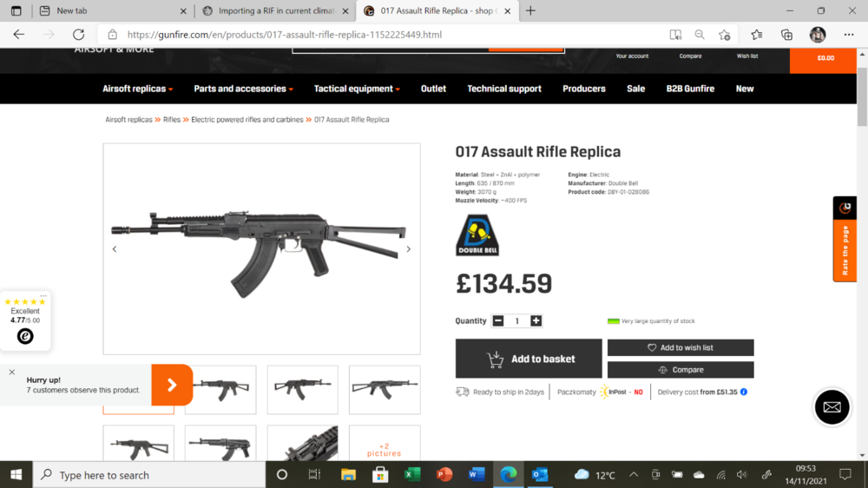
Task: Expand the Tactical equipment dropdown
Action: coord(357,89)
